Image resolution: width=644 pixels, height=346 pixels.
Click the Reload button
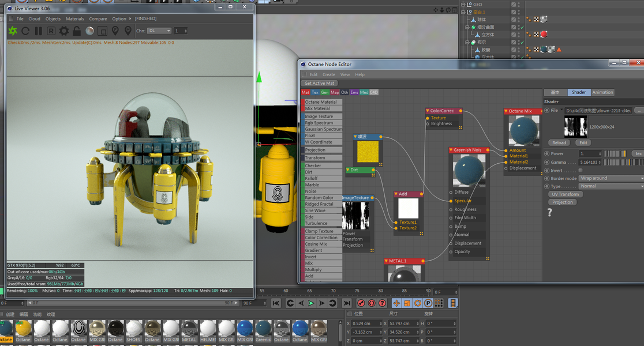(x=559, y=143)
